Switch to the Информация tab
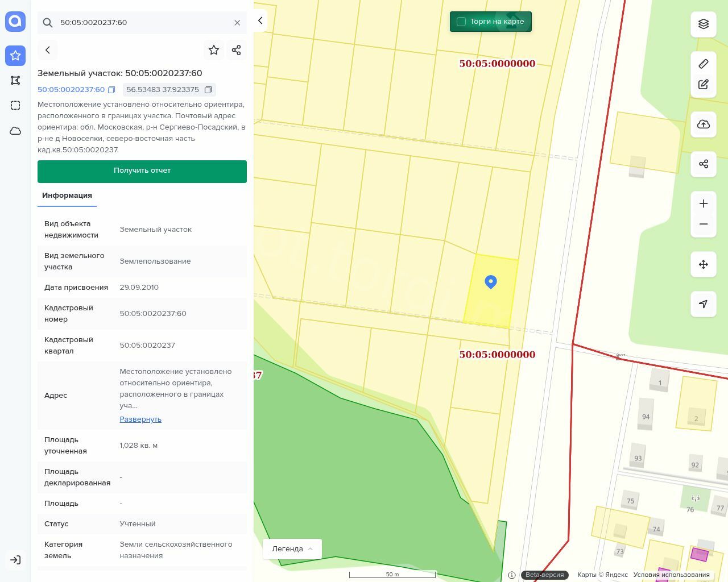Screen dimensions: 728x582 tap(67, 195)
